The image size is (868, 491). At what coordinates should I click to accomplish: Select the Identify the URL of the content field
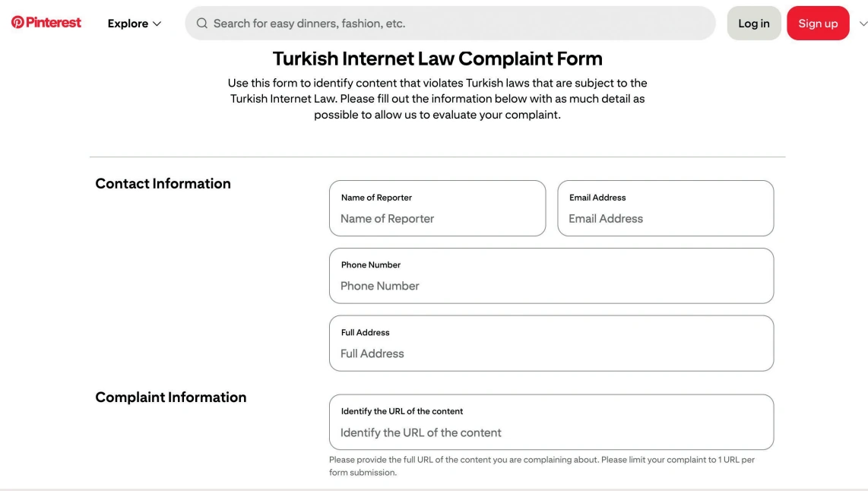(x=551, y=422)
